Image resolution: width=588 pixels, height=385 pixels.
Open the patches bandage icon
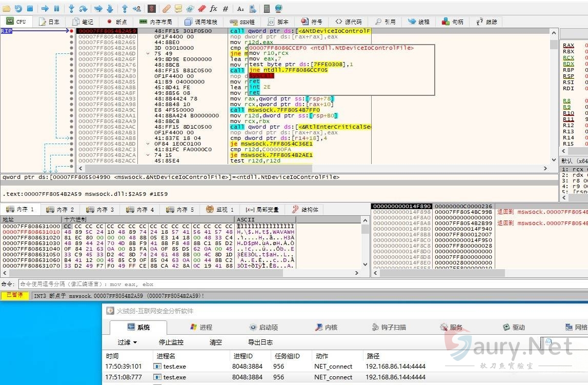tap(166, 9)
